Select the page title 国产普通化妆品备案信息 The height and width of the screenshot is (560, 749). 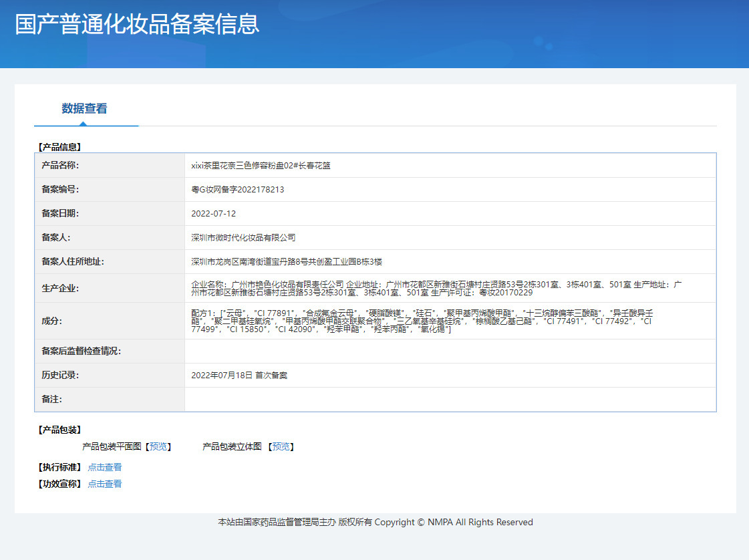point(137,24)
